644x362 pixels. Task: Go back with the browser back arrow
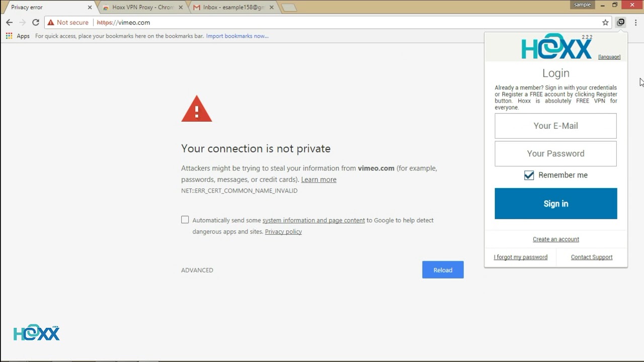[x=9, y=23]
